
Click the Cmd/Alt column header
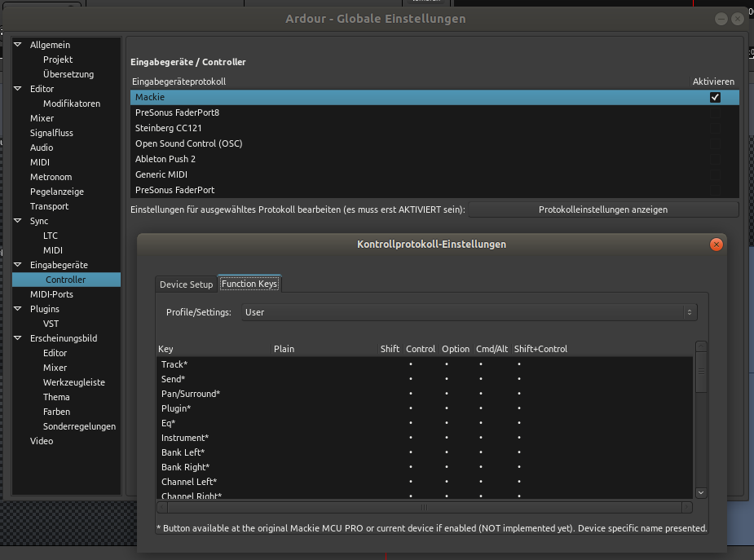[492, 349]
